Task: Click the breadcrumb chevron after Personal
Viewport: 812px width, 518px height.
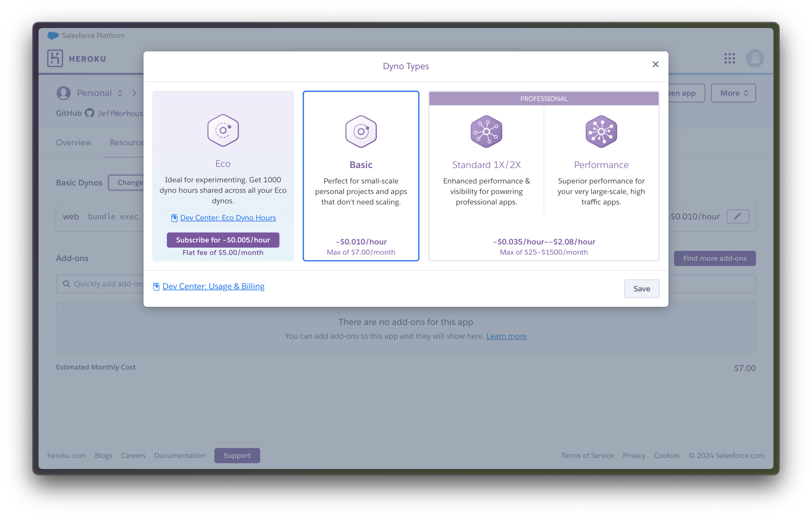Action: 134,93
